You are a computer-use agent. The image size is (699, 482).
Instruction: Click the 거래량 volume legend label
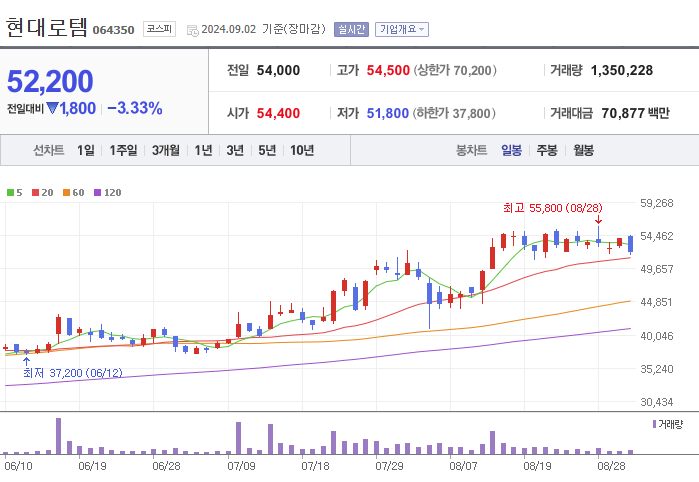[667, 424]
